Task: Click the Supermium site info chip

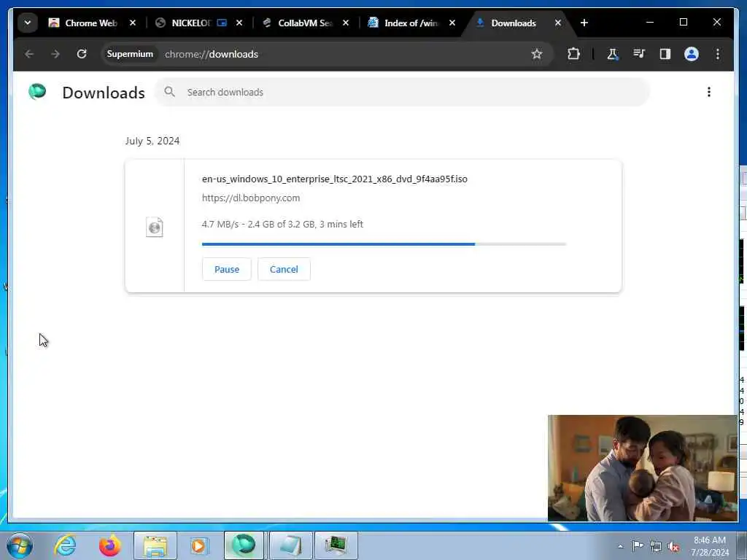Action: (x=130, y=54)
